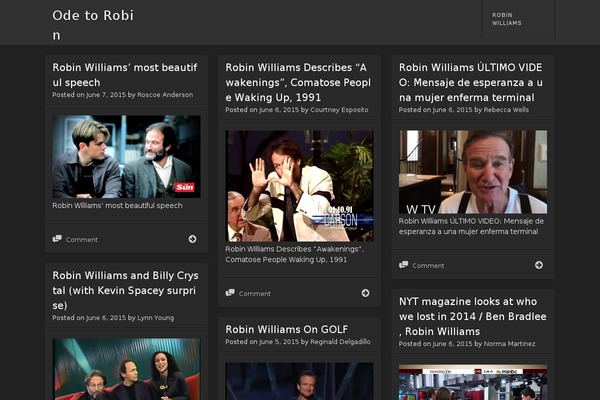Screen dimensions: 600x400
Task: Open post title Robin Williams and Billy Crystal
Action: [x=126, y=290]
